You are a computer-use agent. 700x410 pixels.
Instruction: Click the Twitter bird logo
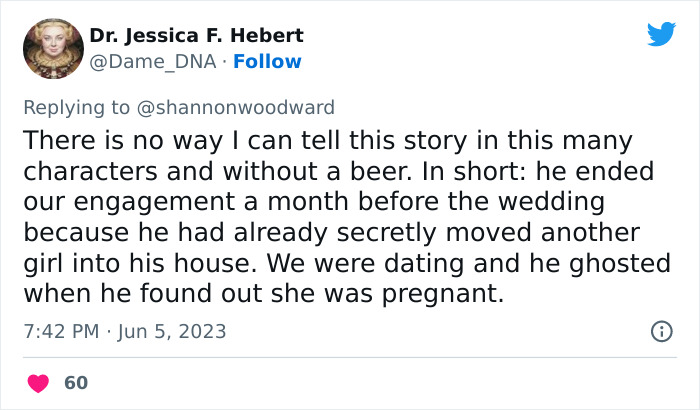(x=661, y=34)
